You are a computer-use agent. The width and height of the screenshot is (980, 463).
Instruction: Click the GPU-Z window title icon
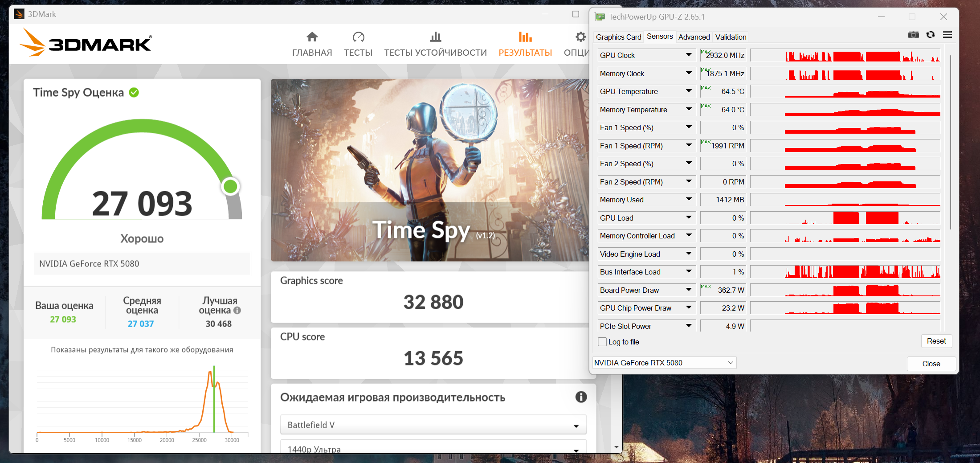click(x=600, y=17)
